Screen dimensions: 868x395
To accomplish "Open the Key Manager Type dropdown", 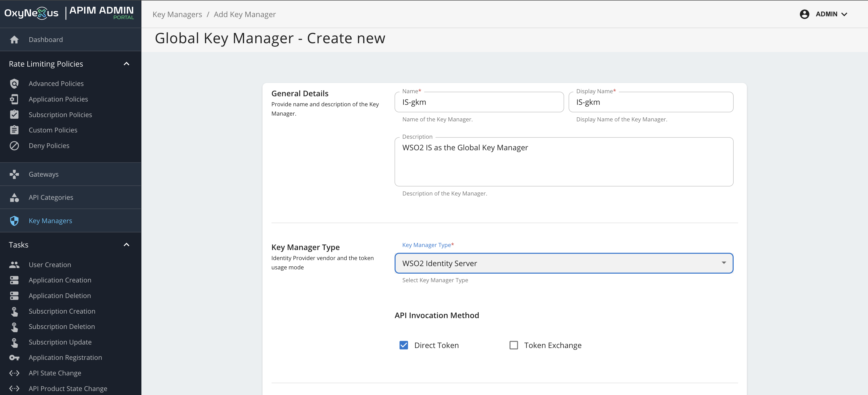I will [x=564, y=263].
